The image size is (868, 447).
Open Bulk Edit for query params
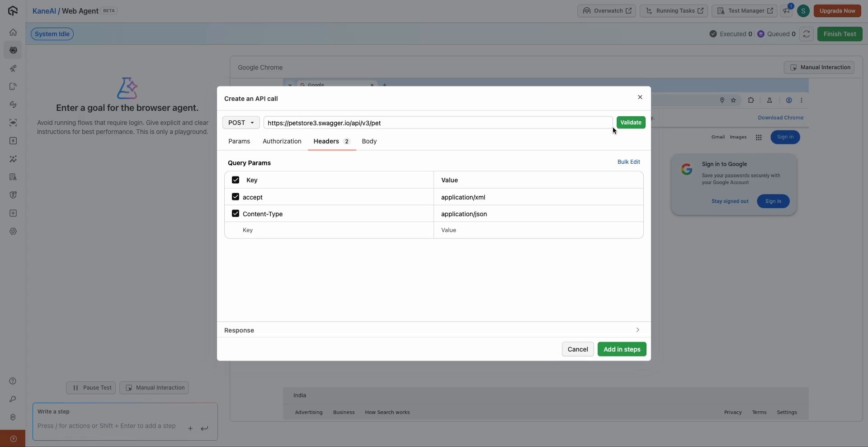tap(629, 162)
